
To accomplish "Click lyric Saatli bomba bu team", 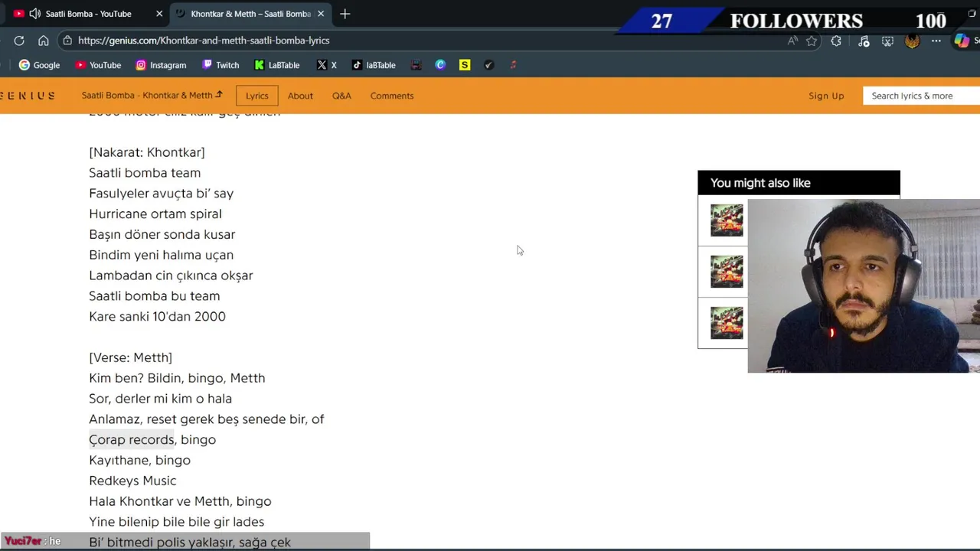I will (x=155, y=296).
